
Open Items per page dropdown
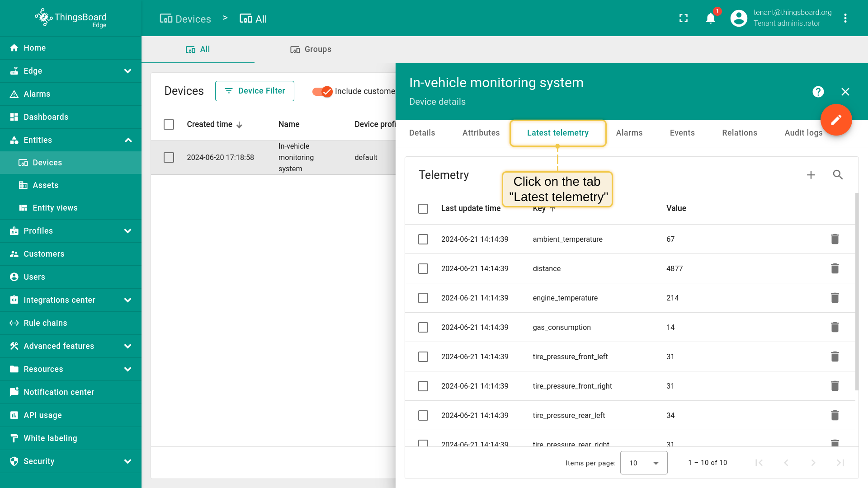pos(644,463)
